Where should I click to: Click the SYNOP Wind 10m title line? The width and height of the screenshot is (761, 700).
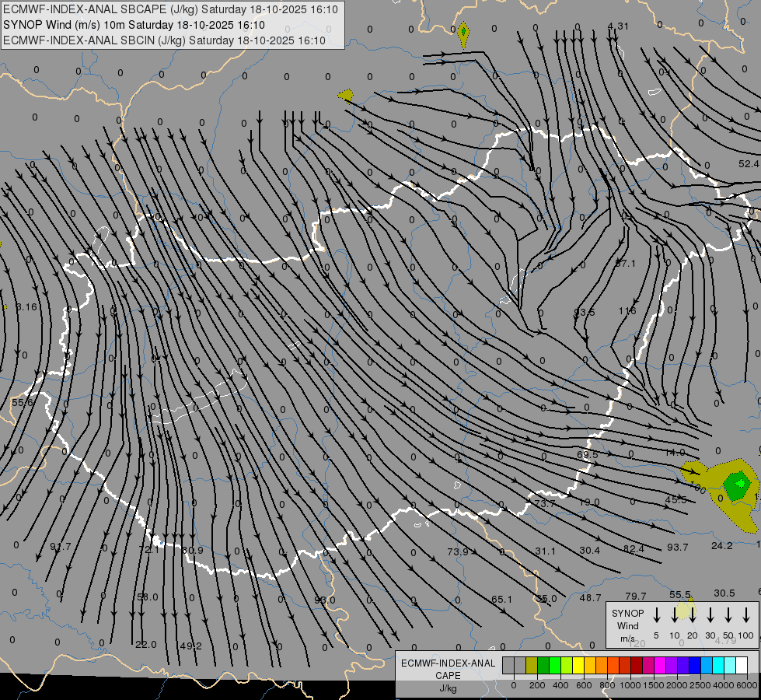(134, 25)
